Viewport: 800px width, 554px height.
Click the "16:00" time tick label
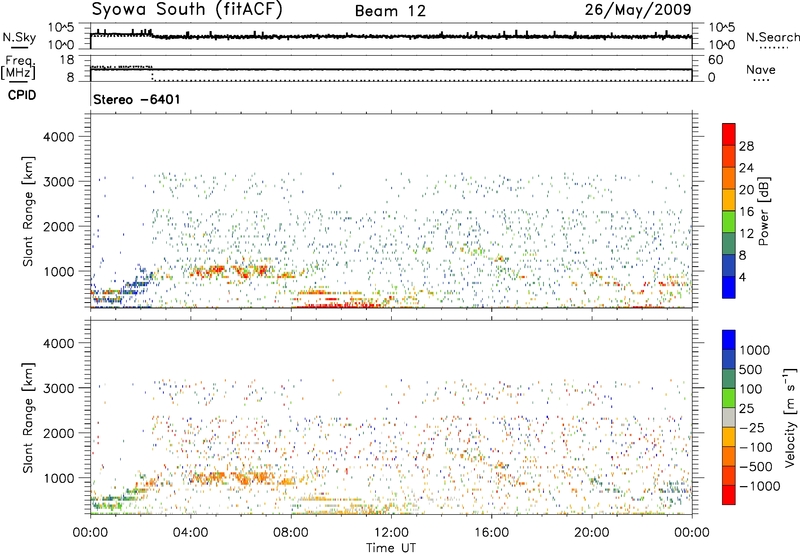[491, 533]
